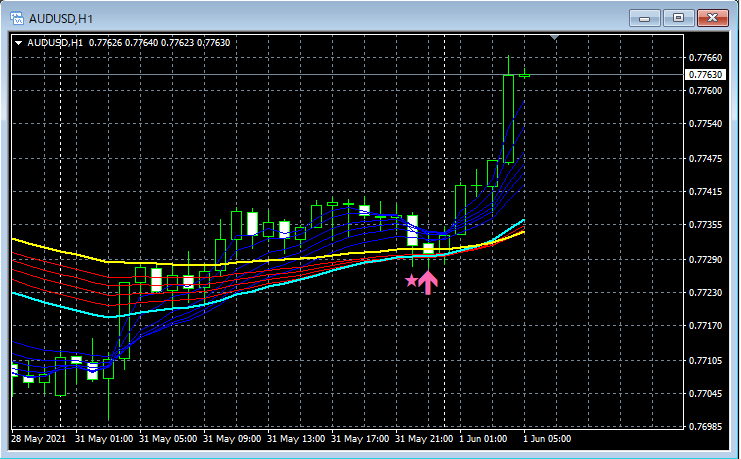Click the AUDUSD chart window icon
This screenshot has width=741, height=459.
[x=17, y=19]
